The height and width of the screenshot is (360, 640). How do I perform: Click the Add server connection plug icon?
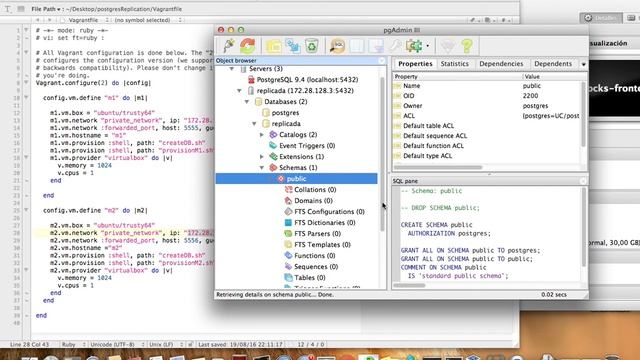point(229,46)
